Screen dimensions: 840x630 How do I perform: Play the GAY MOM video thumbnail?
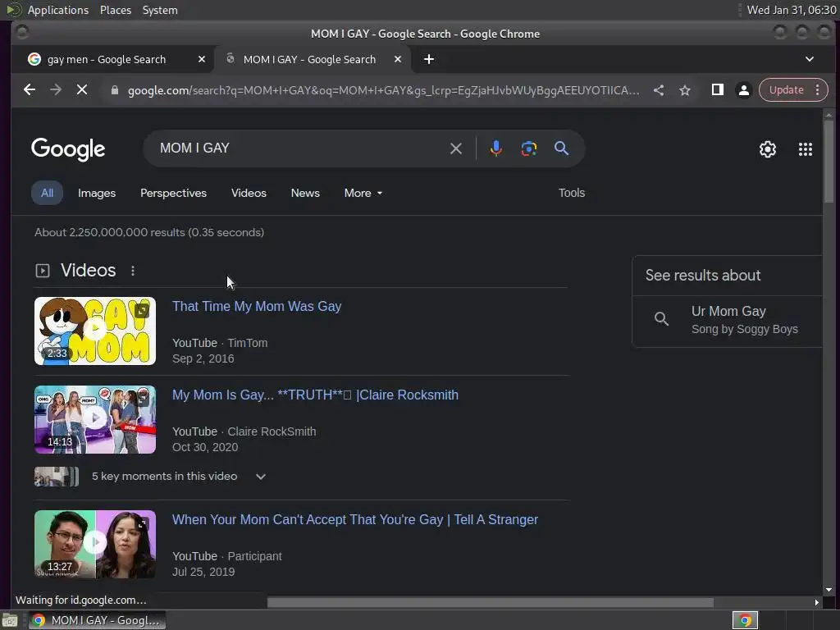[95, 331]
